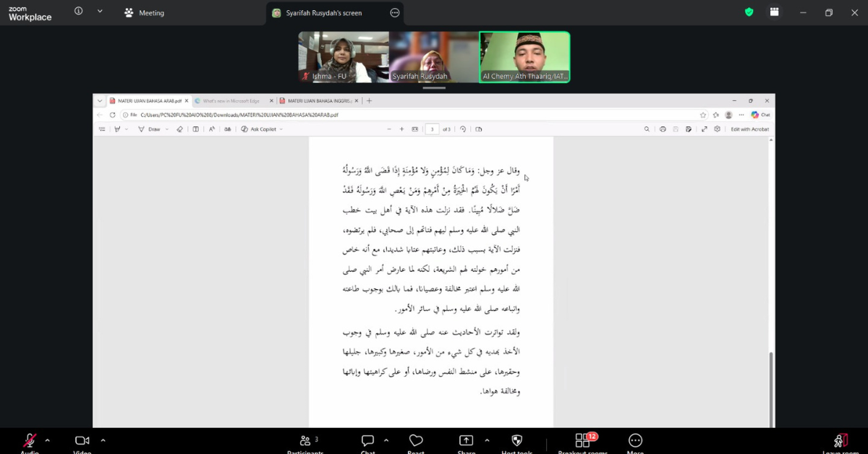Open the React heart icon
Image resolution: width=868 pixels, height=454 pixels.
click(416, 440)
